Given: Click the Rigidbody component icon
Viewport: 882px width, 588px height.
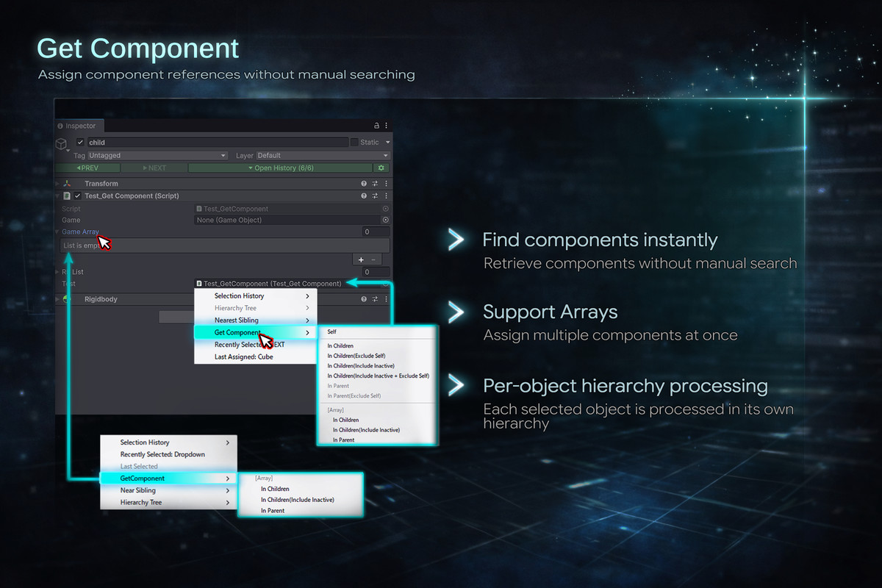Looking at the screenshot, I should [x=65, y=299].
